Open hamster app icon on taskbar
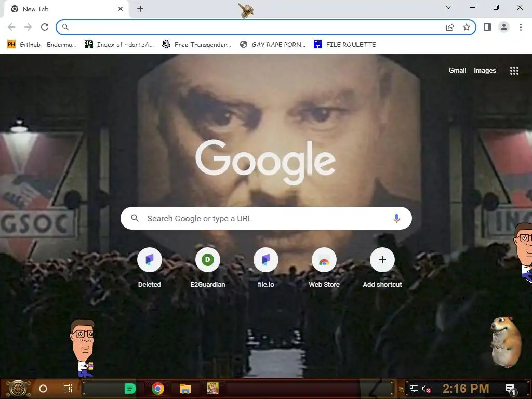 point(212,389)
